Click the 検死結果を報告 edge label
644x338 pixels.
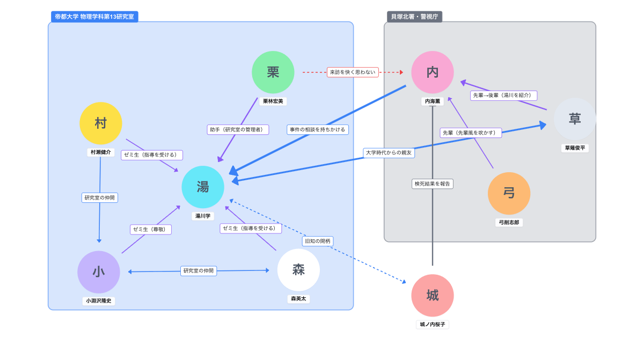pyautogui.click(x=433, y=183)
